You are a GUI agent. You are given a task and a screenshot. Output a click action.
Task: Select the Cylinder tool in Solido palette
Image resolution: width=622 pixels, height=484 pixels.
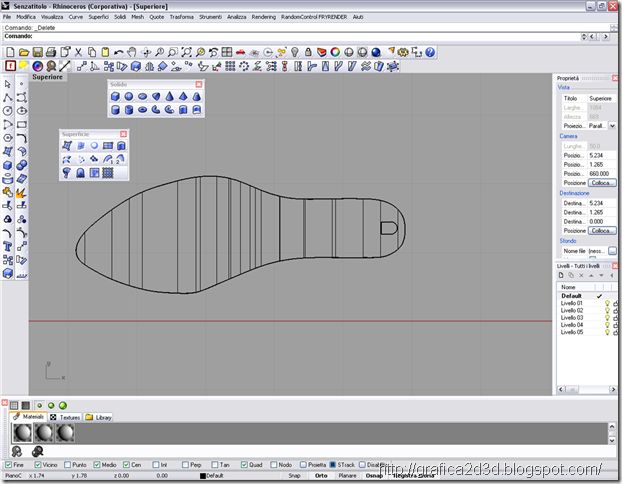pos(115,109)
